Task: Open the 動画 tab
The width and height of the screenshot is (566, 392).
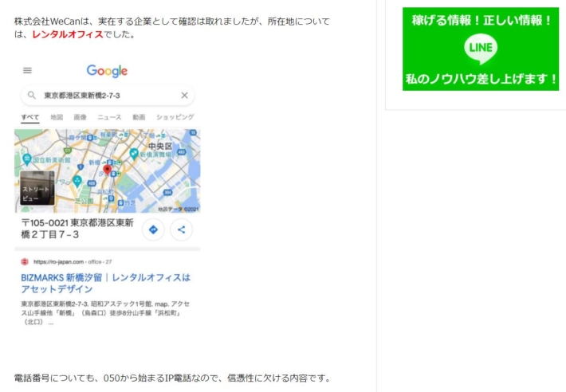Action: click(x=139, y=117)
